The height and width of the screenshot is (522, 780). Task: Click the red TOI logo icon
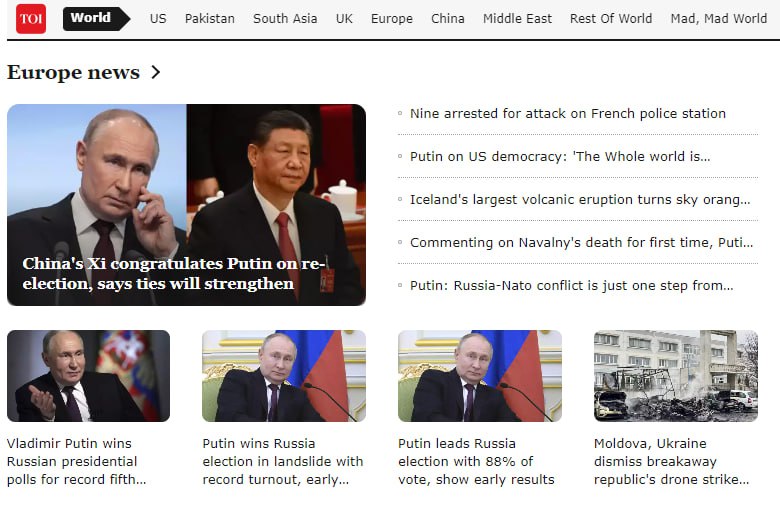click(x=31, y=19)
